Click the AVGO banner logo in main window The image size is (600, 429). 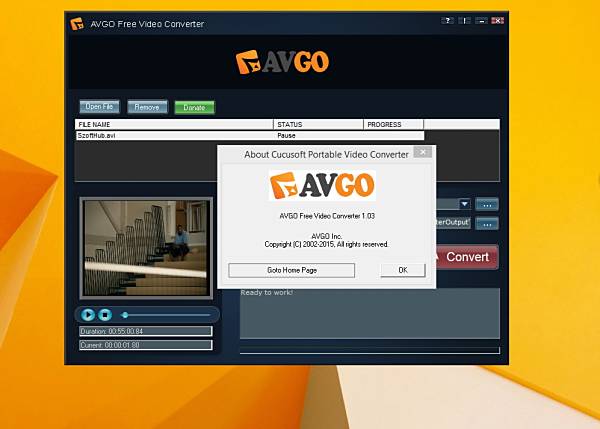point(282,62)
